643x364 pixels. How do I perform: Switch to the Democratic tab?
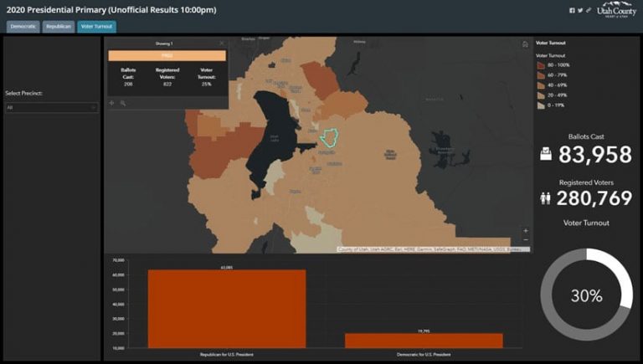coord(23,27)
